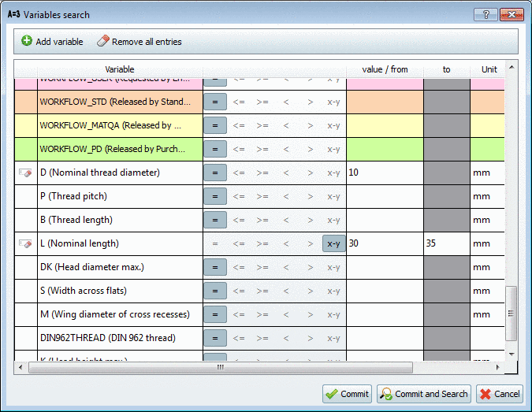Screen dimensions: 532x412
Task: Click the Remove all entries eraser icon
Action: click(102, 41)
